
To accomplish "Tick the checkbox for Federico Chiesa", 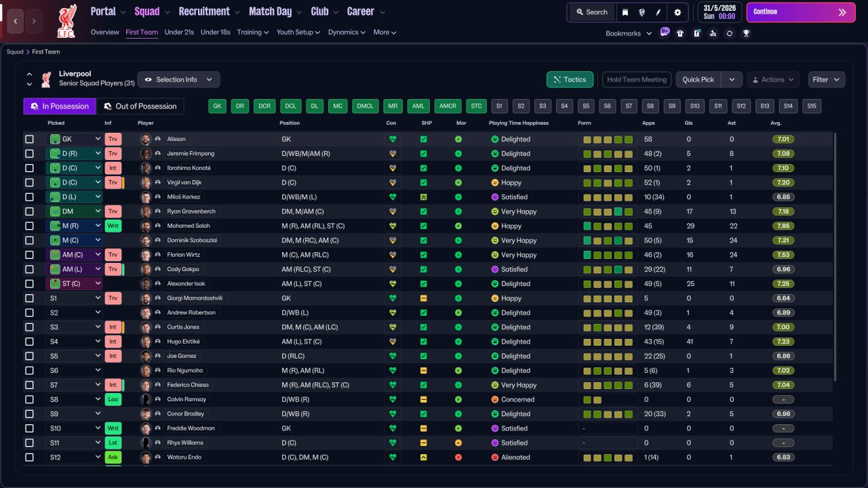I will [29, 385].
